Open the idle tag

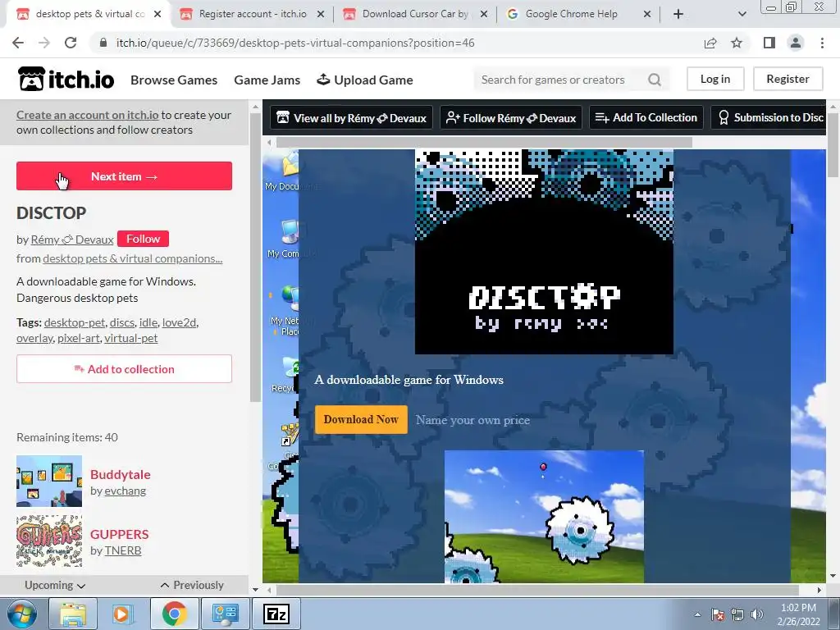148,322
